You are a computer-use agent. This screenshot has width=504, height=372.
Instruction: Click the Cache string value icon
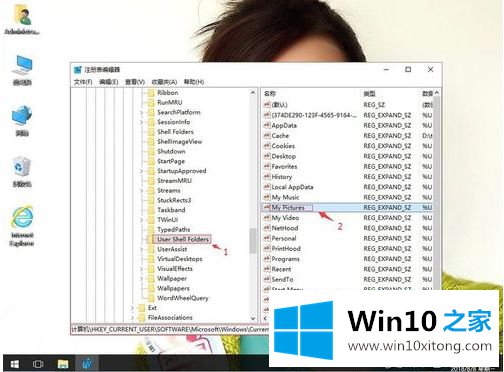tap(267, 136)
